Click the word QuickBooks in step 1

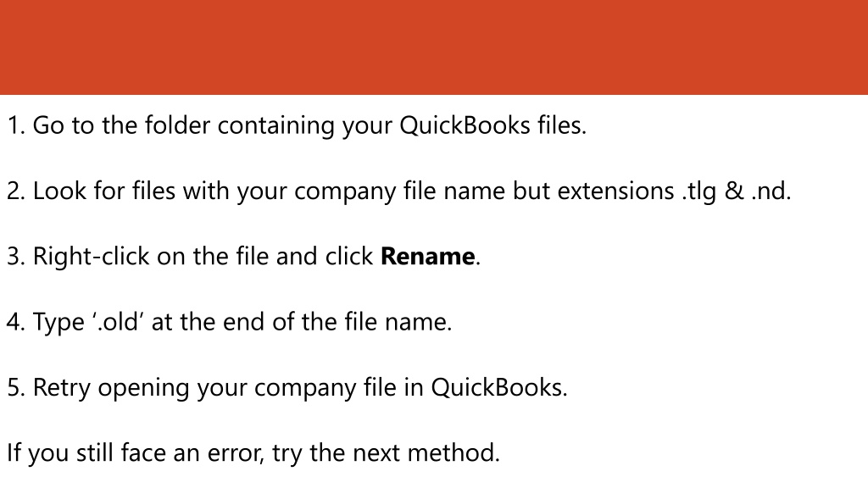tap(465, 125)
